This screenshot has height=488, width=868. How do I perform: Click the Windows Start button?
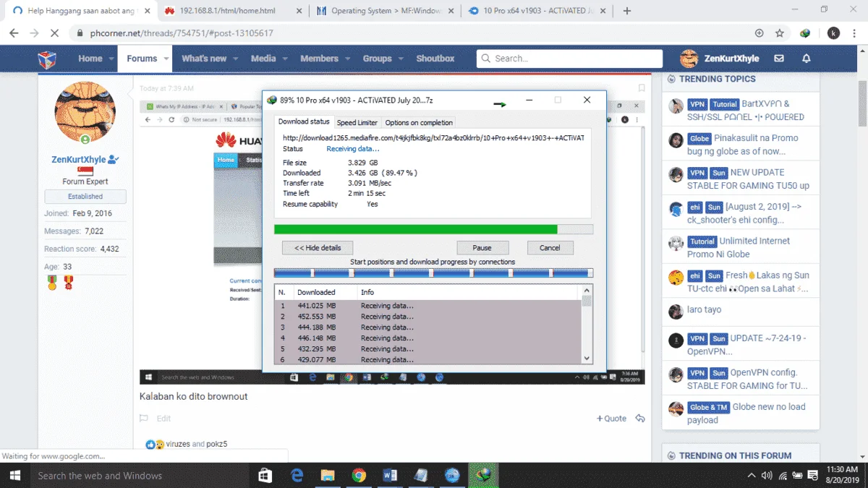(14, 476)
